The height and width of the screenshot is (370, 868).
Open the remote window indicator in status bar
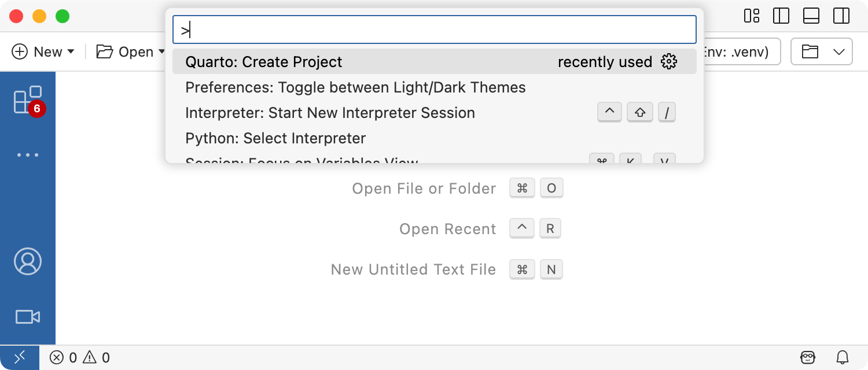(x=19, y=357)
